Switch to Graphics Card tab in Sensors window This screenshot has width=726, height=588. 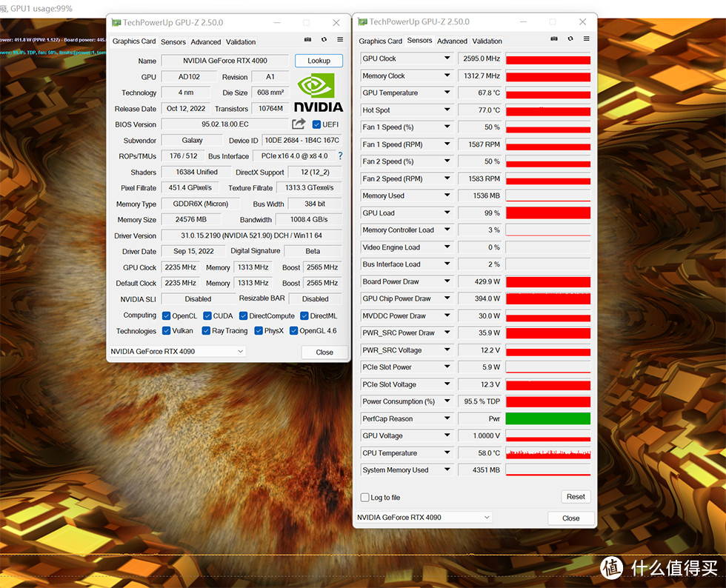click(380, 41)
